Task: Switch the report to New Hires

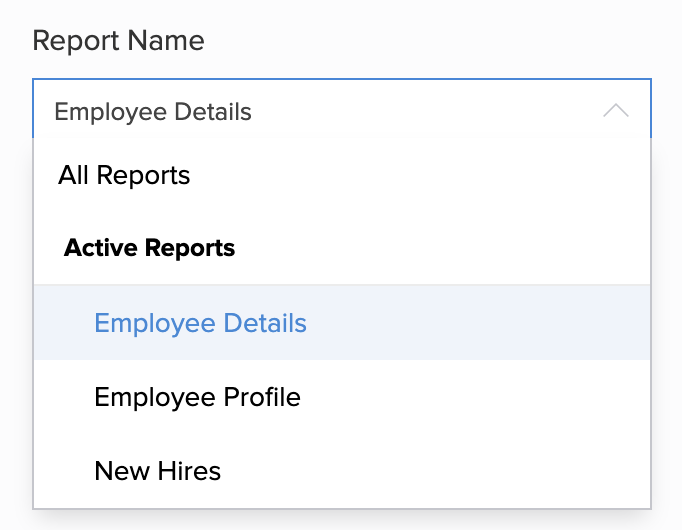Action: 157,470
